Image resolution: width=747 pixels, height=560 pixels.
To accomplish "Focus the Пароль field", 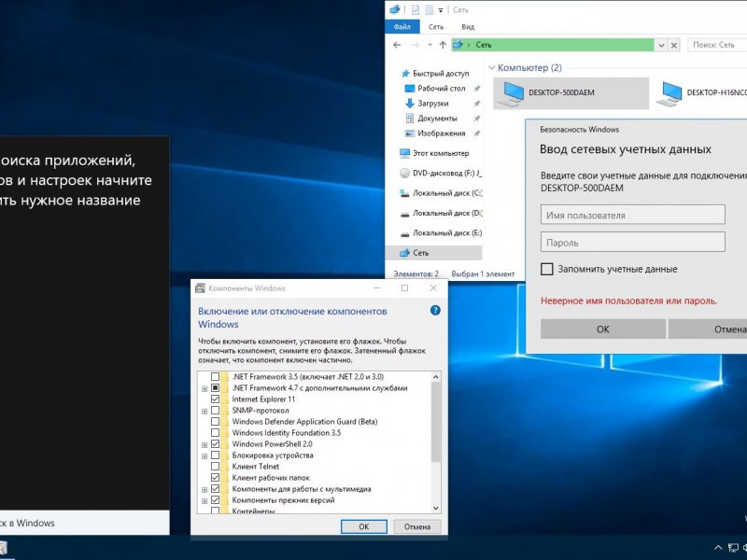I will pyautogui.click(x=633, y=242).
